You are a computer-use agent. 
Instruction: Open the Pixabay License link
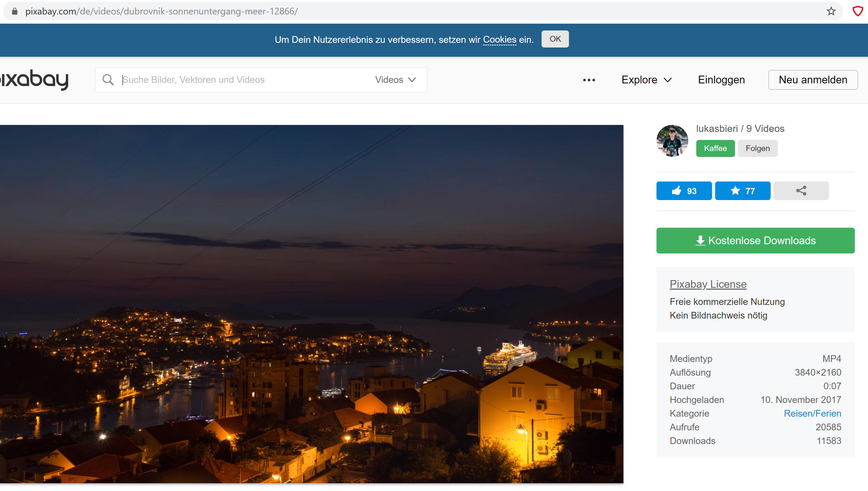(x=708, y=284)
